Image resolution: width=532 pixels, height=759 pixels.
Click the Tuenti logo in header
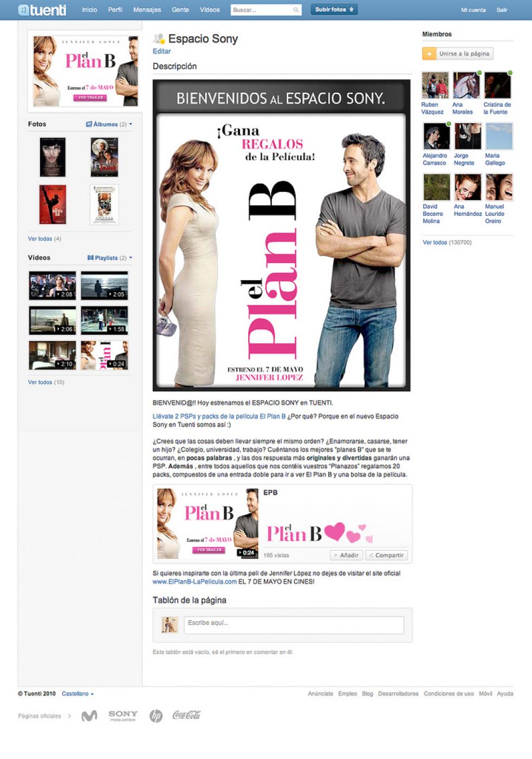tap(42, 10)
